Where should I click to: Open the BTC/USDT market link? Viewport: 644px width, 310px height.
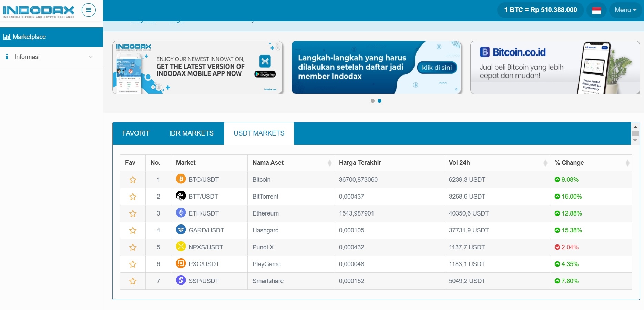204,180
